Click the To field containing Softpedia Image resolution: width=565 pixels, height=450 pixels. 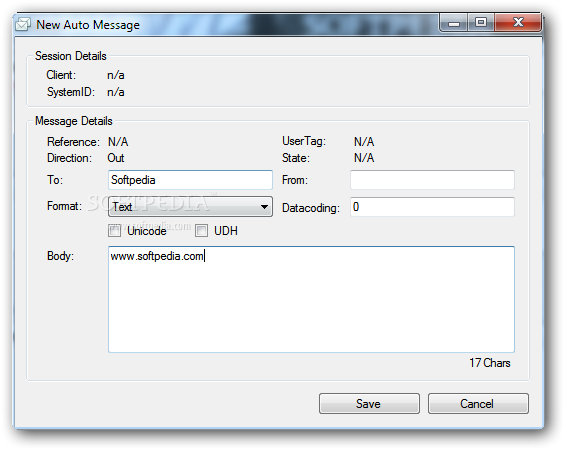190,180
